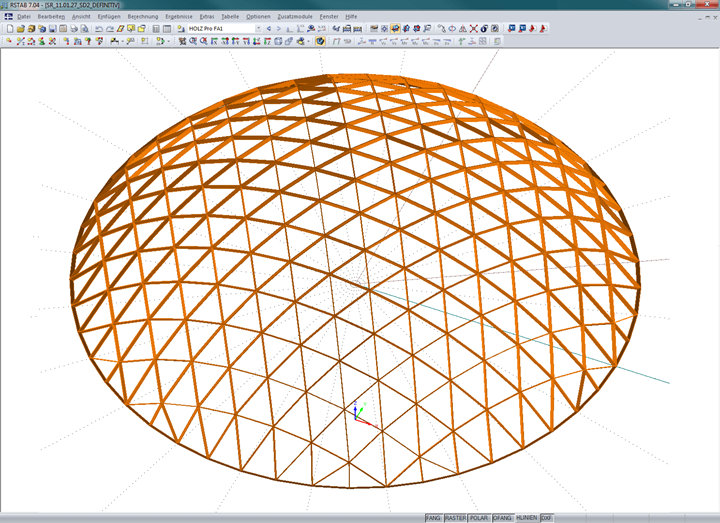
Task: Open the Berechnung menu
Action: pos(143,17)
